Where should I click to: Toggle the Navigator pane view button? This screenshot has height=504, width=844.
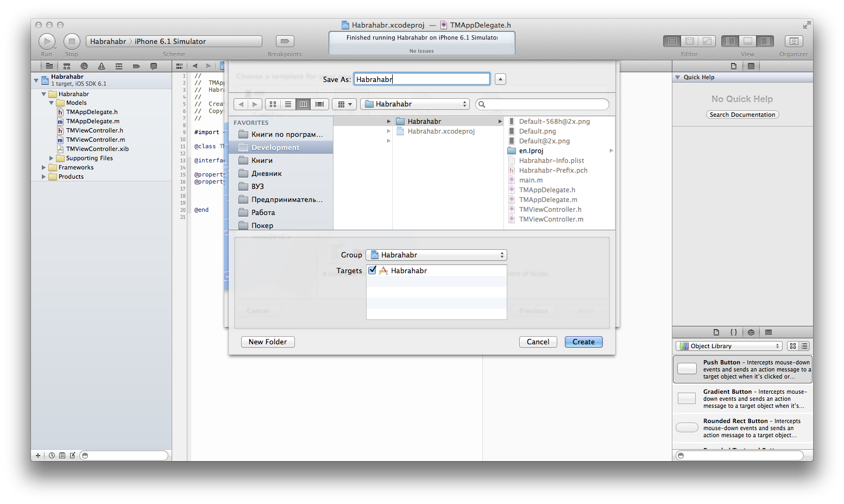(730, 41)
